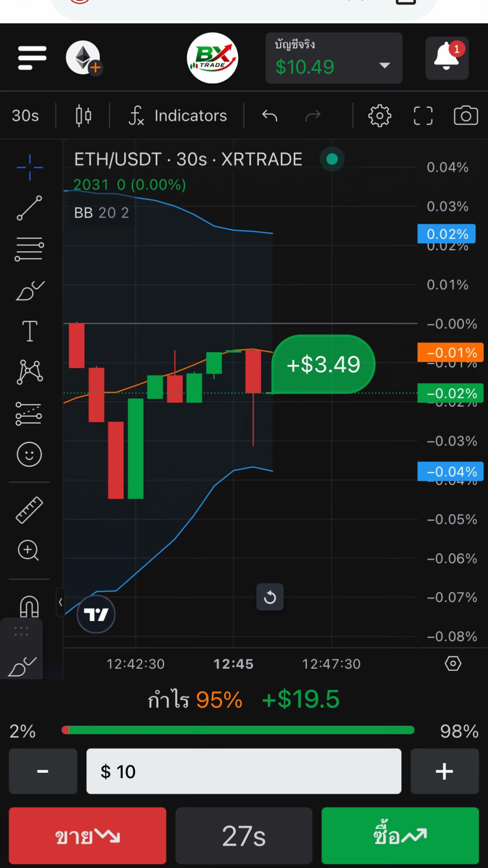The height and width of the screenshot is (868, 488).
Task: Collapse the drawing toolbar with the arrow
Action: 60,602
